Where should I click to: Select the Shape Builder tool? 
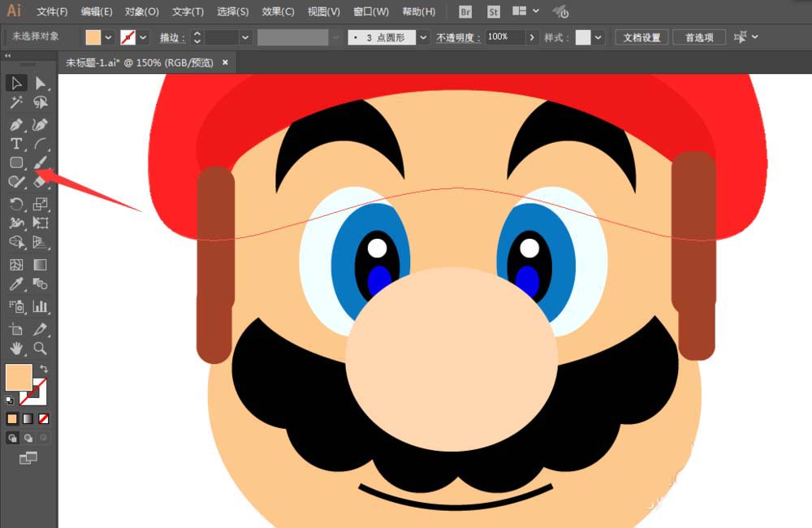tap(16, 242)
